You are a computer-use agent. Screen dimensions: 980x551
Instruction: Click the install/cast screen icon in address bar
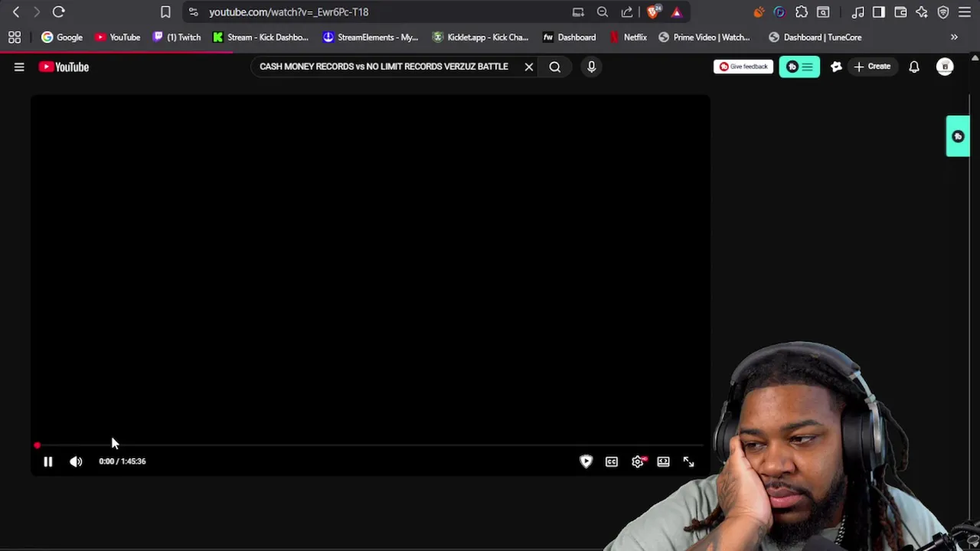click(x=578, y=12)
